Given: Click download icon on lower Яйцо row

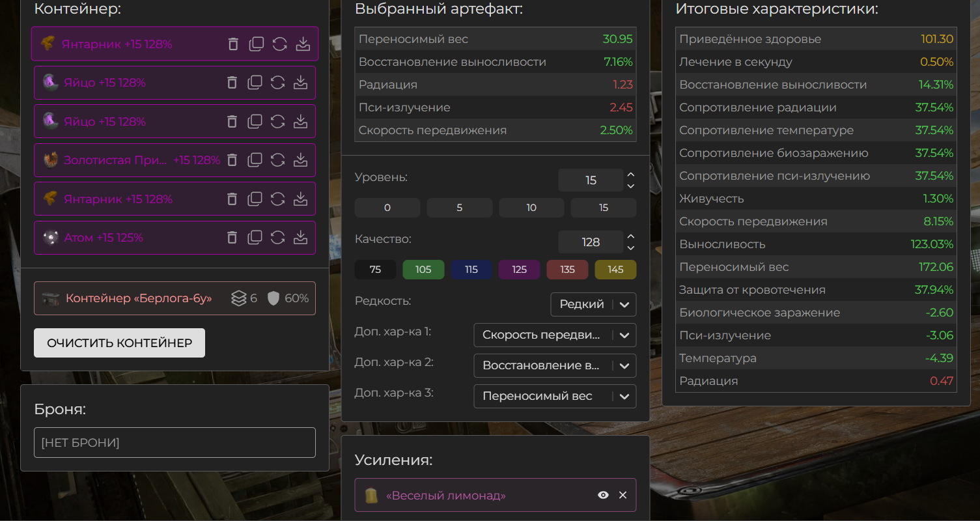Looking at the screenshot, I should pos(300,122).
